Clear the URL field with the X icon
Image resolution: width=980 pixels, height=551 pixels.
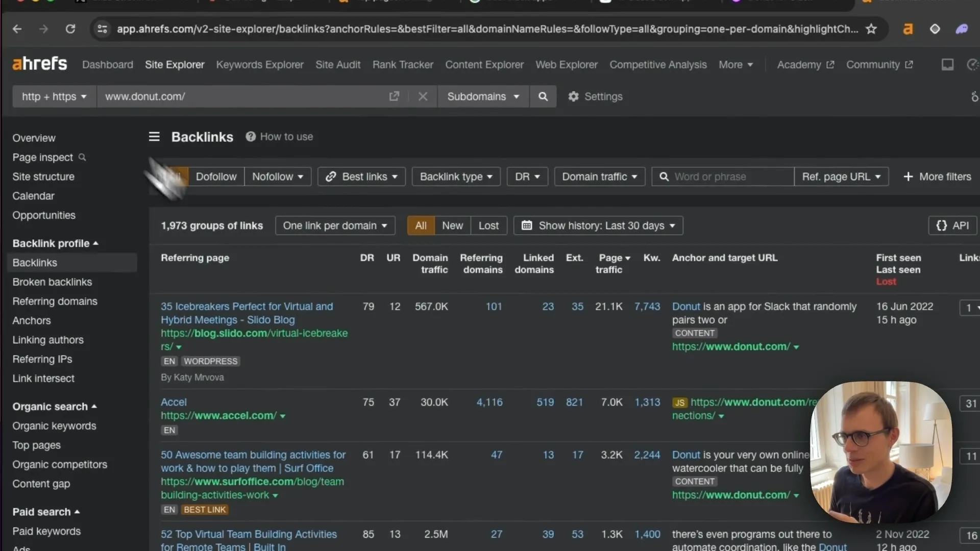[x=423, y=96]
